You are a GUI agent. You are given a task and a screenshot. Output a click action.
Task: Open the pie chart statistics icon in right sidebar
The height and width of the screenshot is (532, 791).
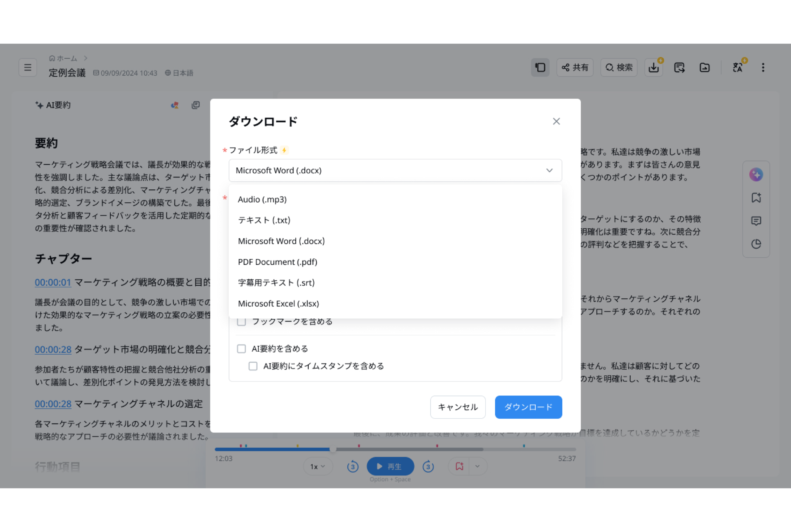[756, 244]
